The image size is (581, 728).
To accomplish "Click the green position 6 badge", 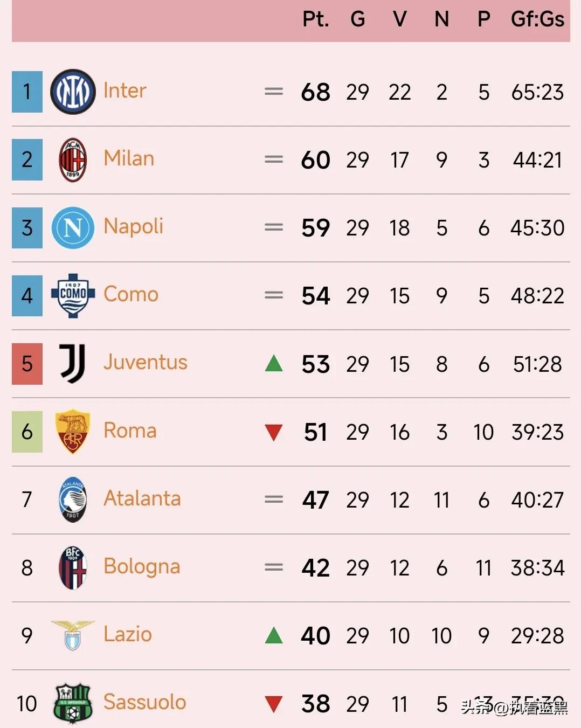I will (x=27, y=432).
